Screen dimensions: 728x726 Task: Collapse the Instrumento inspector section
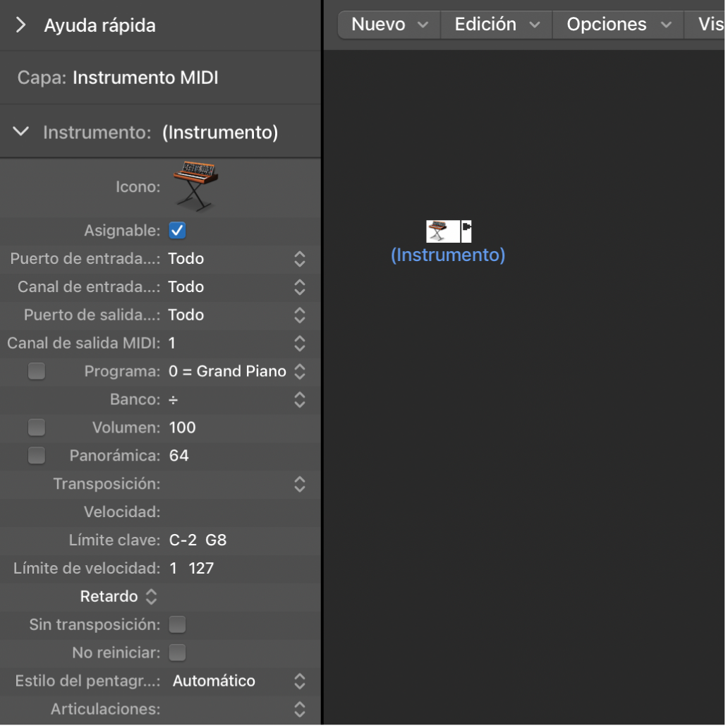[x=22, y=132]
